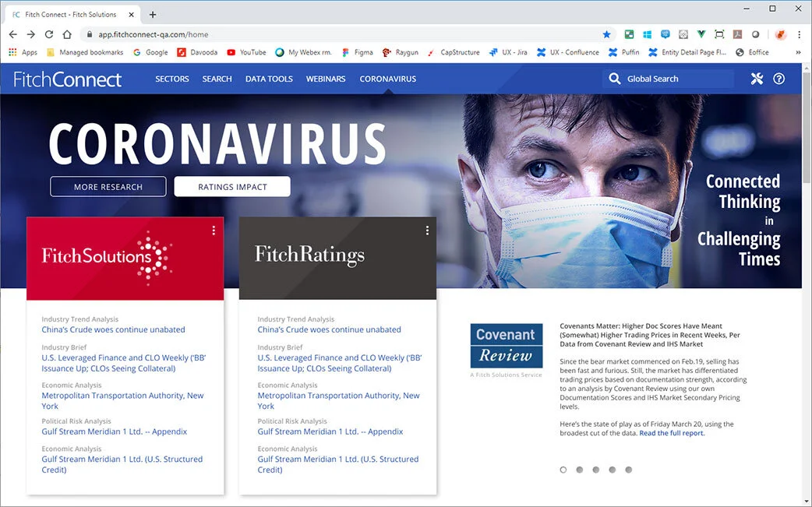This screenshot has width=812, height=507.
Task: Click the FitchRatings dark card header
Action: 337,258
